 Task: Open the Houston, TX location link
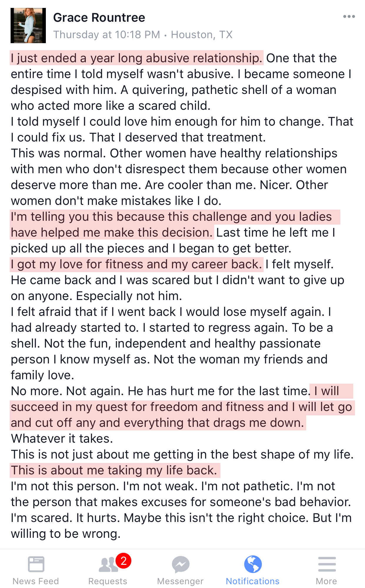point(202,35)
